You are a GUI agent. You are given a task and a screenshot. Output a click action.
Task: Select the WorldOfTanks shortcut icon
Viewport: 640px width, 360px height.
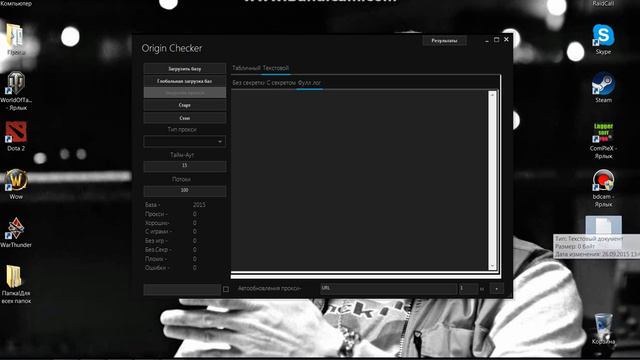[x=16, y=91]
